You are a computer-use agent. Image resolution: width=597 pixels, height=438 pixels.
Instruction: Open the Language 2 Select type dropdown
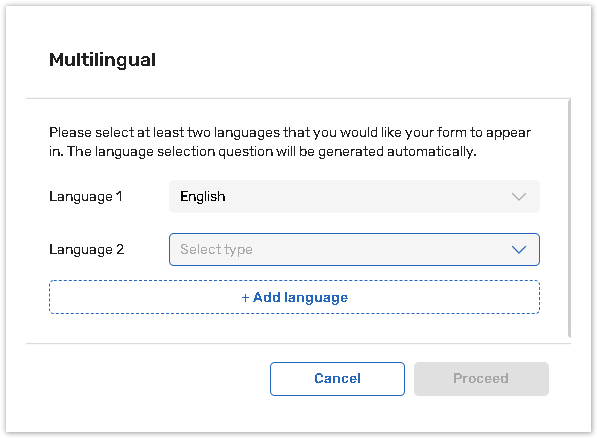click(x=354, y=249)
